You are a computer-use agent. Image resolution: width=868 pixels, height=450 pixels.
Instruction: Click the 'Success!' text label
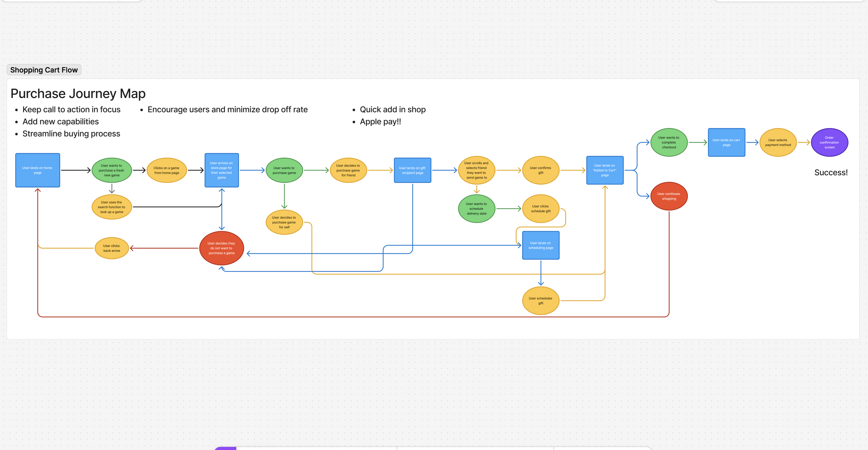point(831,173)
